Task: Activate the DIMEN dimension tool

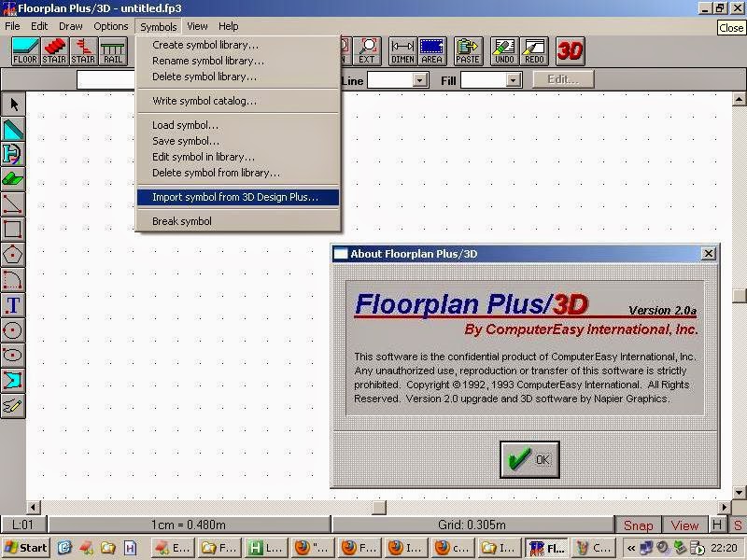Action: [402, 51]
